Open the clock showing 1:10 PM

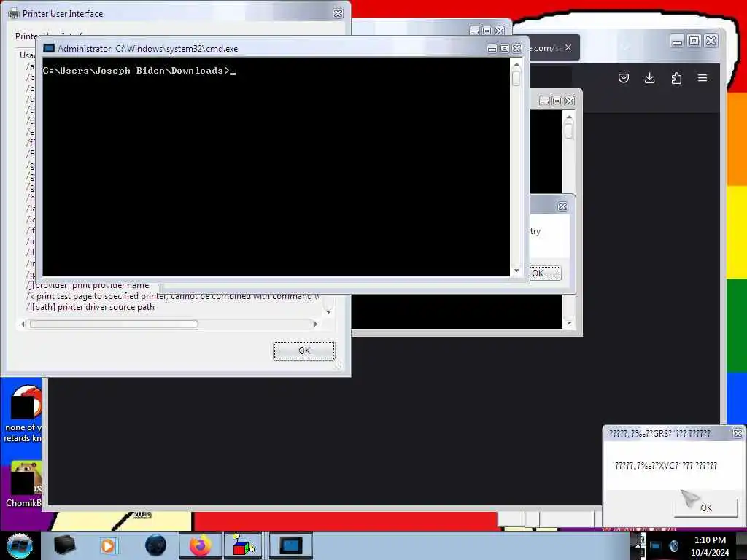tap(710, 546)
